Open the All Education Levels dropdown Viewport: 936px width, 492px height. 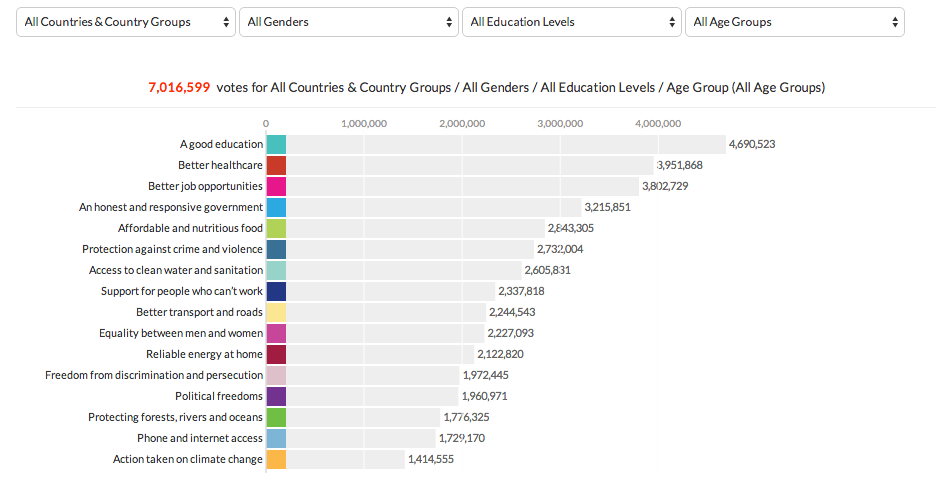click(571, 22)
